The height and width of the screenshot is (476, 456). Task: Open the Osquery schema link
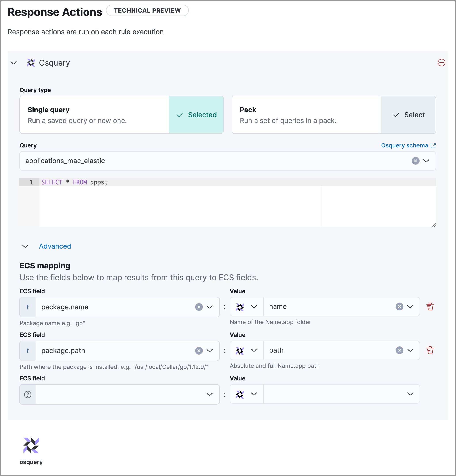point(408,145)
